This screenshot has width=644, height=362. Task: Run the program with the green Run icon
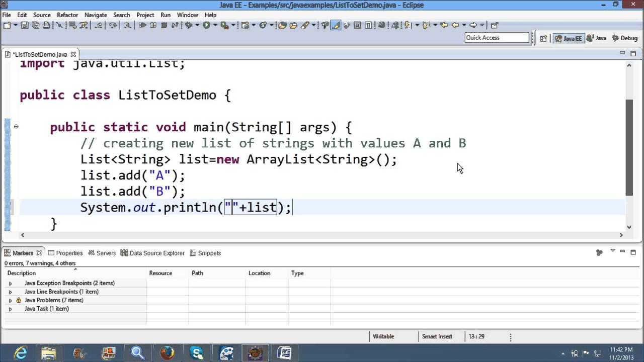[x=206, y=25]
